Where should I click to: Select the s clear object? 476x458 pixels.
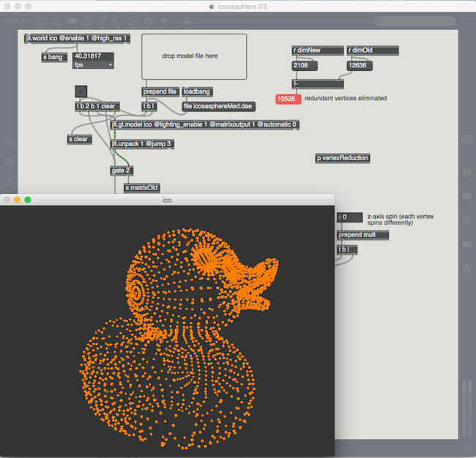pyautogui.click(x=80, y=140)
